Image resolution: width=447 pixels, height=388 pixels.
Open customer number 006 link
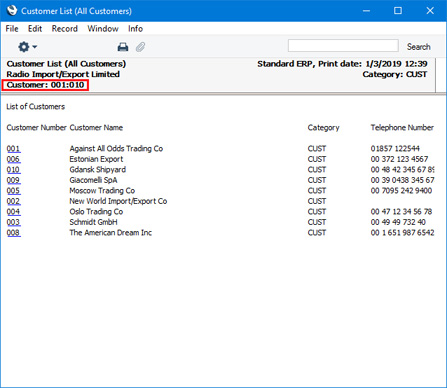coord(13,159)
